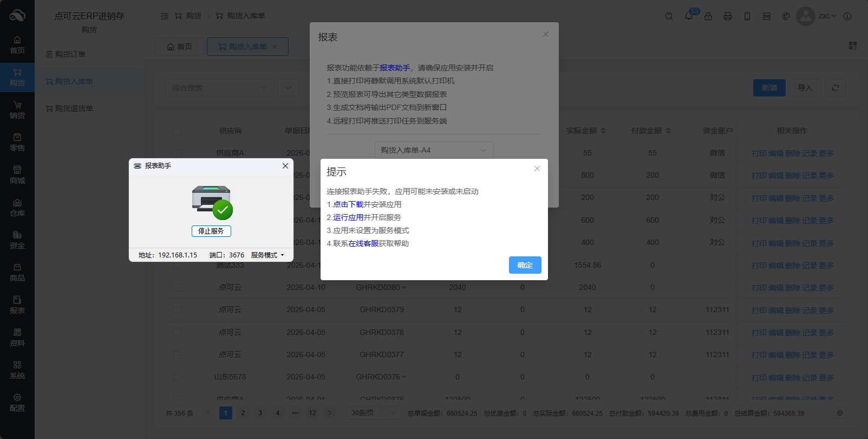Viewport: 868px width, 439px height.
Task: Click the refresh icon next to 导入
Action: click(x=835, y=88)
